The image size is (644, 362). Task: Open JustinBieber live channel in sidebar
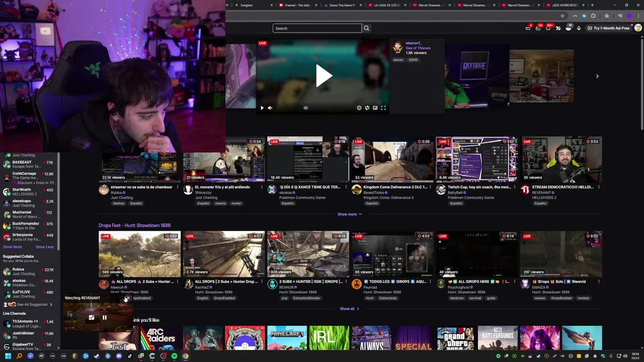coord(29,335)
